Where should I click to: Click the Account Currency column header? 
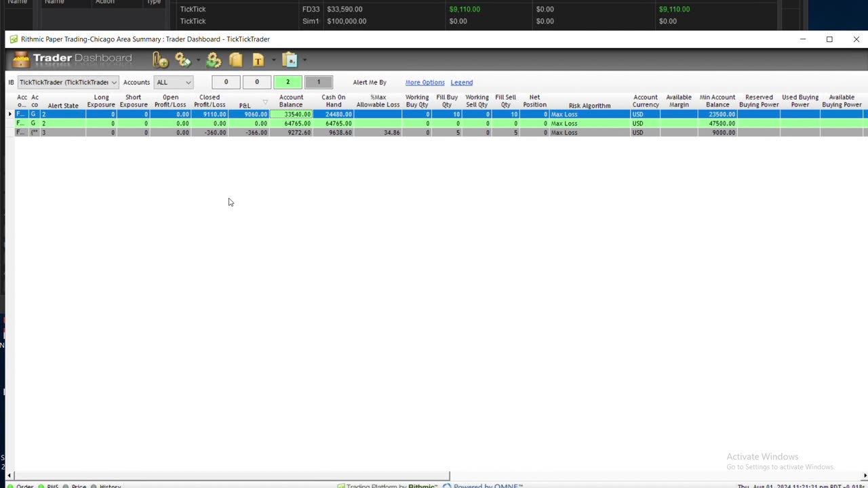point(646,101)
